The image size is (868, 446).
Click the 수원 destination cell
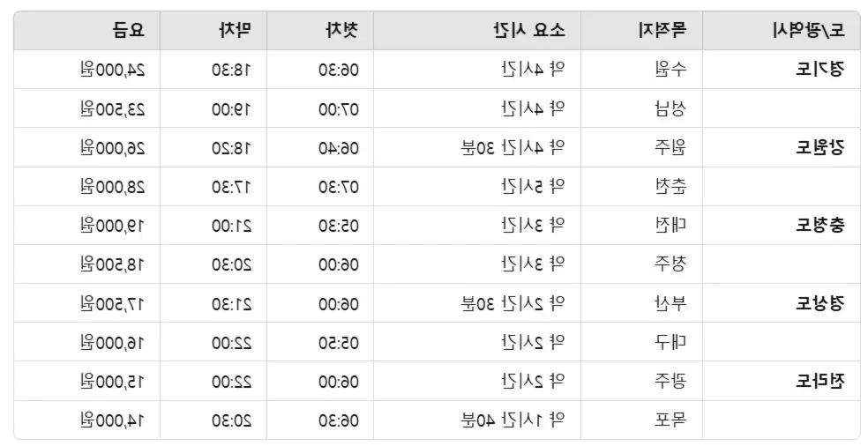641,69
